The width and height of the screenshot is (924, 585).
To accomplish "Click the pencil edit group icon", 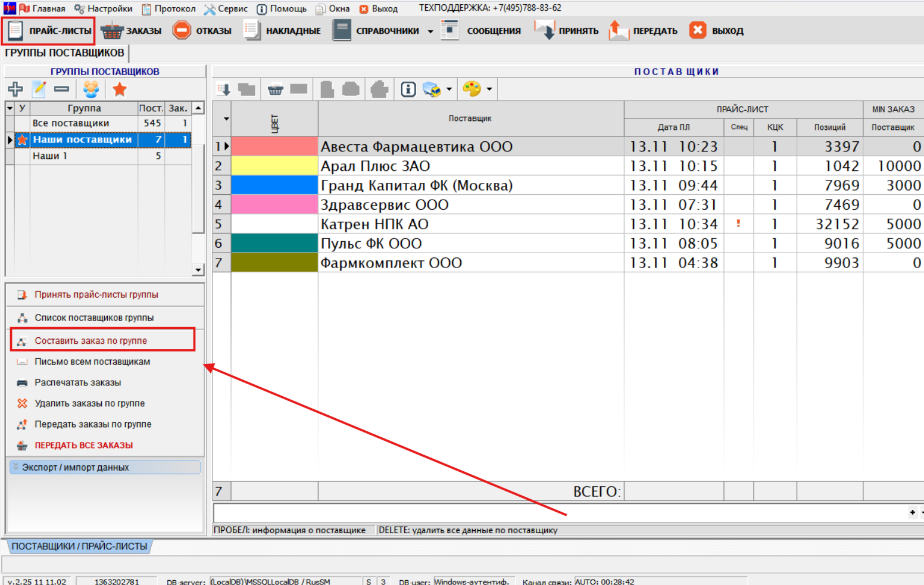I will pos(39,89).
